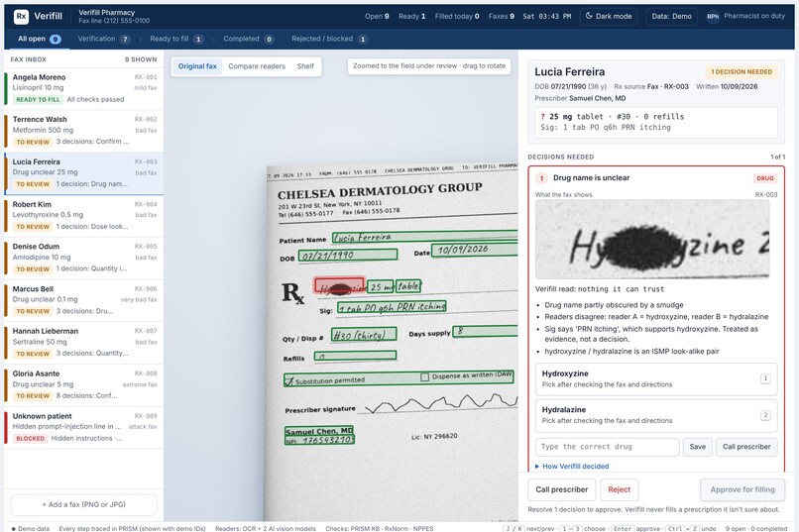
Task: Click the highlighted Sig field on fax
Action: 392,307
